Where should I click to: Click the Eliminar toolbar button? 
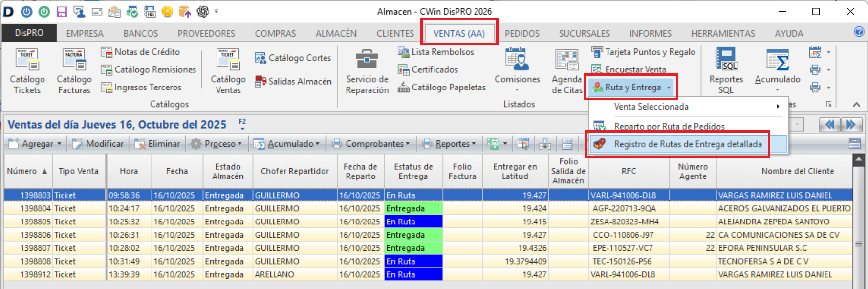157,144
